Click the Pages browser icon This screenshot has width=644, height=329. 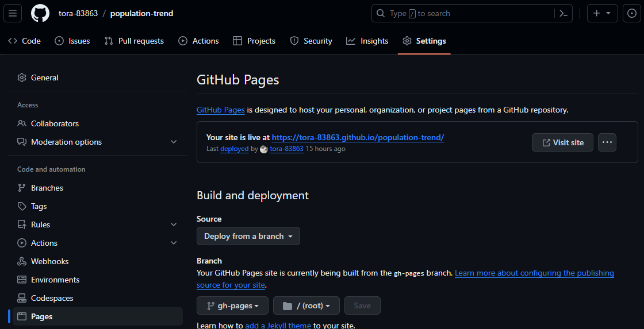22,317
